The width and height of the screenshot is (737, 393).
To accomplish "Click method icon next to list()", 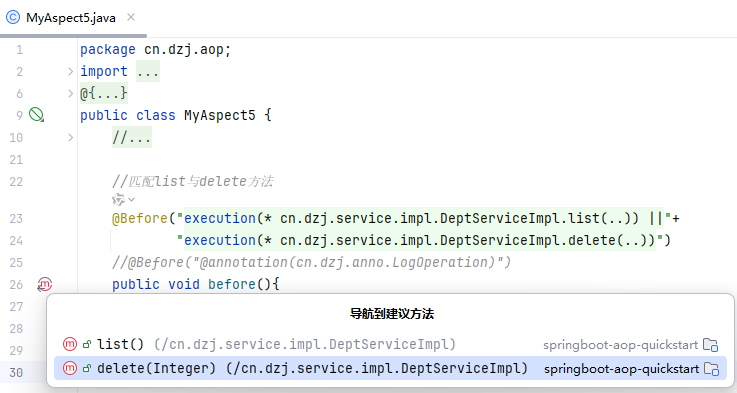I will (70, 344).
